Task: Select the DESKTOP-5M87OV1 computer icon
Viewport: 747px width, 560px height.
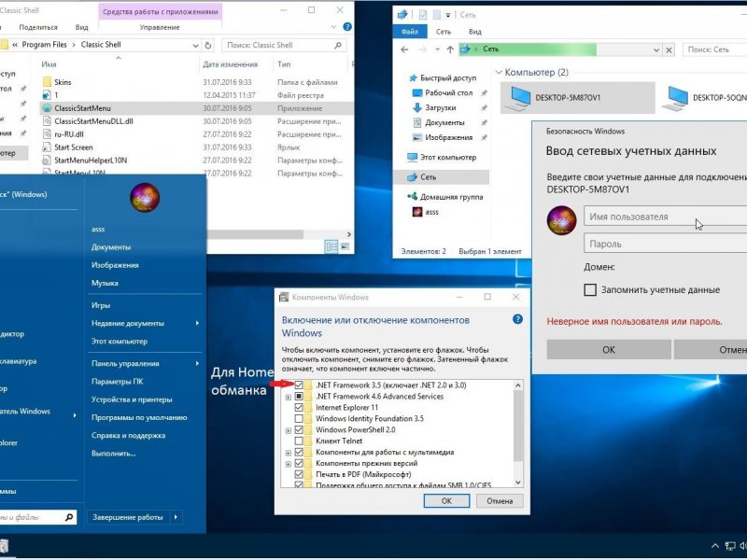Action: point(518,98)
